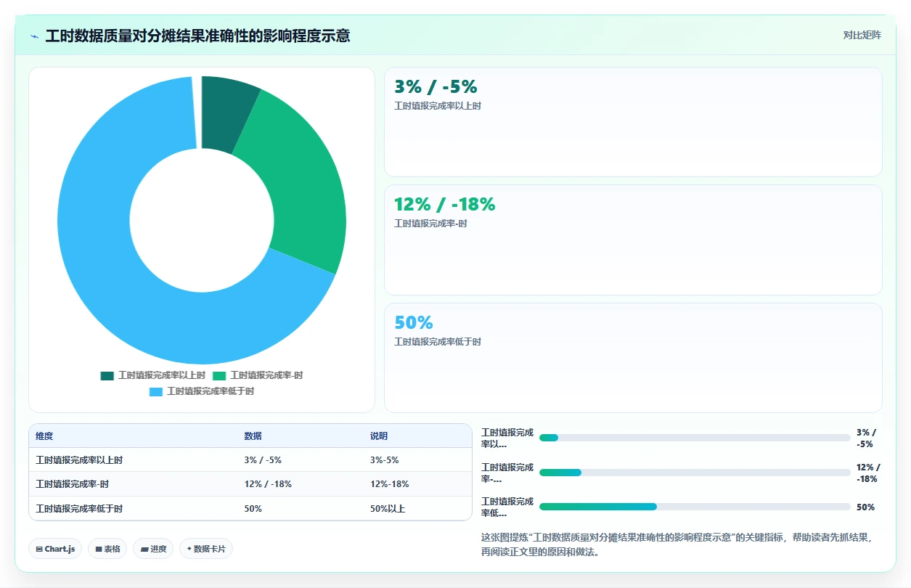911x588 pixels.
Task: Click the description paragraph below progress bars
Action: coord(681,544)
